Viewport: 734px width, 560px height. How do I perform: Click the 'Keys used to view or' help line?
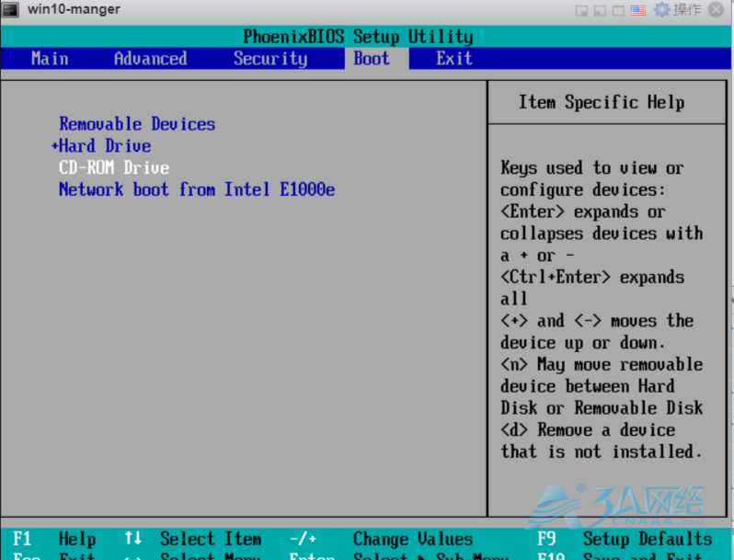click(592, 167)
